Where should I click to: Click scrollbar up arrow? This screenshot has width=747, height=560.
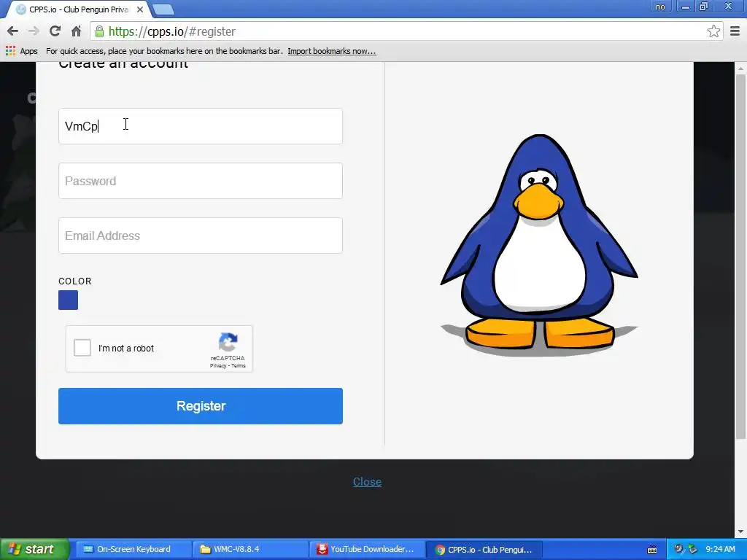coord(740,68)
